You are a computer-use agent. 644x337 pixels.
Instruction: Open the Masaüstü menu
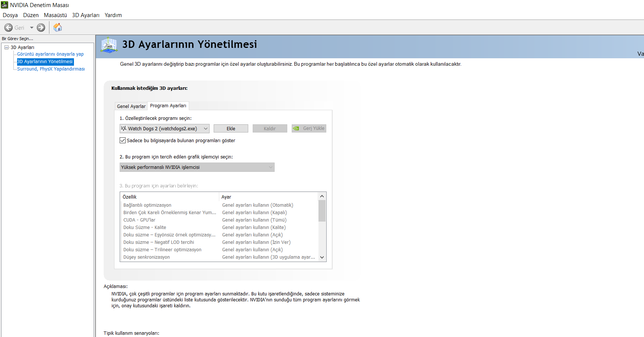click(x=55, y=15)
